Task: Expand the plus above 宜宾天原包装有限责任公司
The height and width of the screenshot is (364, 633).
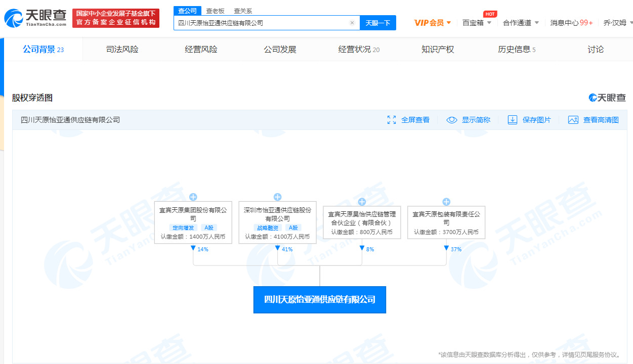Action: (x=446, y=202)
